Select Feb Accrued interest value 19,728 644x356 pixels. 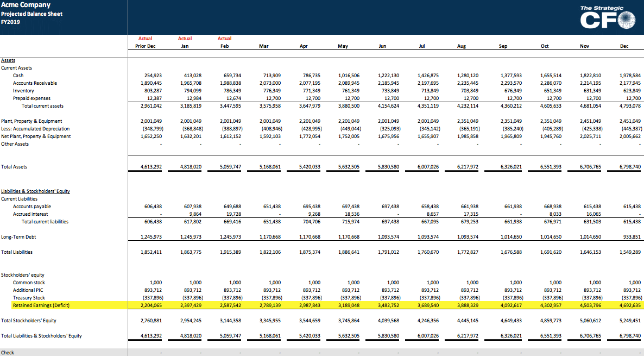pyautogui.click(x=234, y=214)
